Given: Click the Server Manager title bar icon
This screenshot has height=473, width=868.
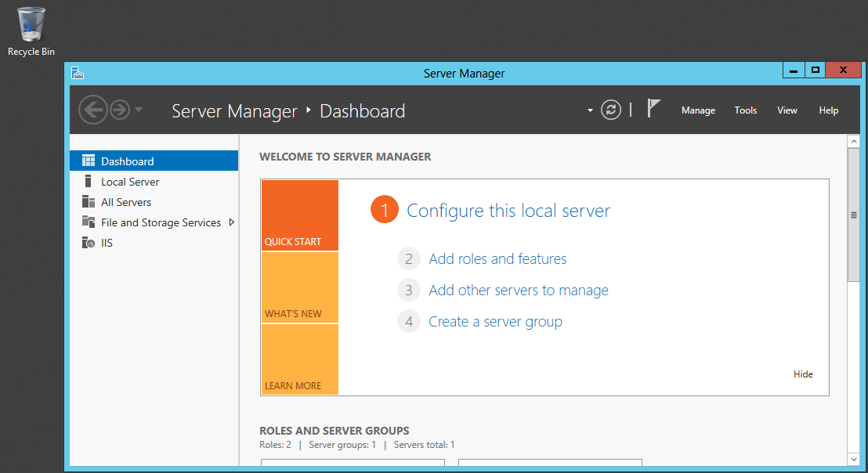Looking at the screenshot, I should click(x=77, y=74).
